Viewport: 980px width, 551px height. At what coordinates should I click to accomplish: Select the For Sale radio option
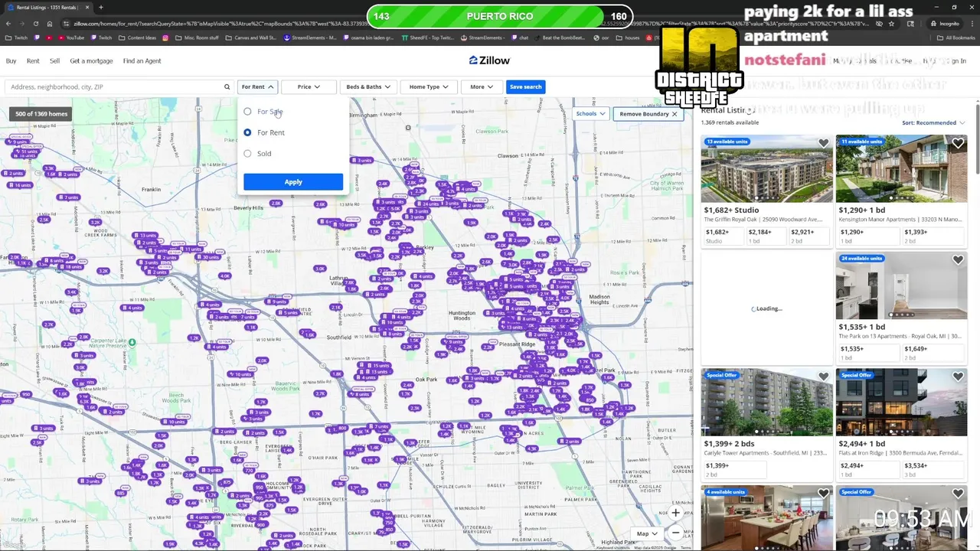coord(247,112)
